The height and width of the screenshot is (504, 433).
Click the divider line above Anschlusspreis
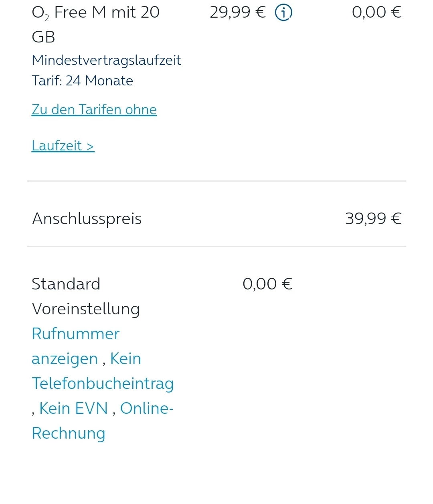tap(216, 181)
